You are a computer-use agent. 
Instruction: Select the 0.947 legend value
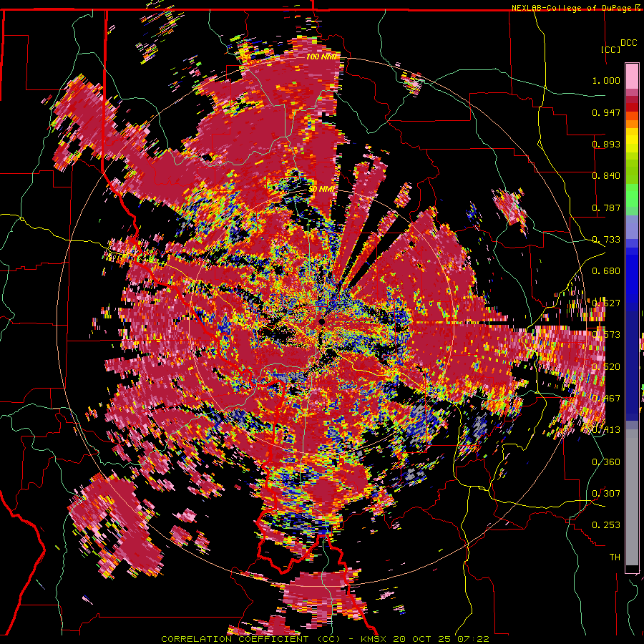point(606,112)
